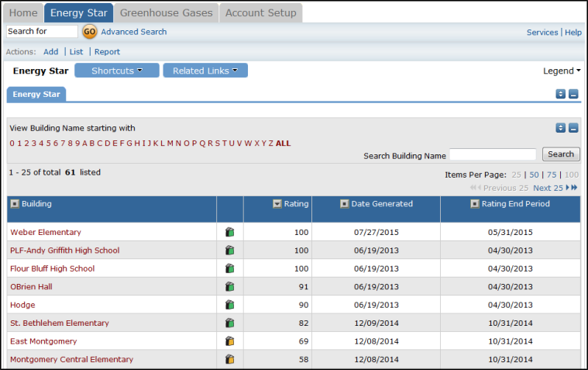This screenshot has width=588, height=370.
Task: Click the building icon in Hodge row
Action: point(229,305)
